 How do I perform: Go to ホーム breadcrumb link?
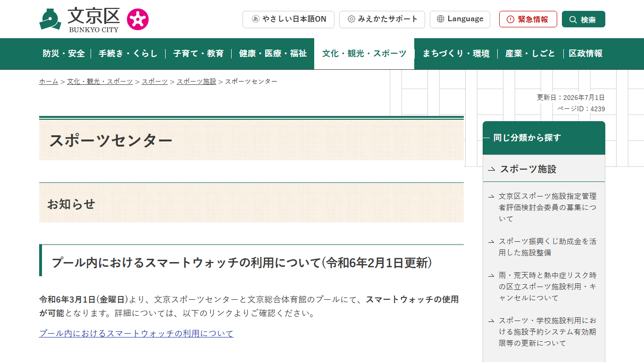[49, 82]
